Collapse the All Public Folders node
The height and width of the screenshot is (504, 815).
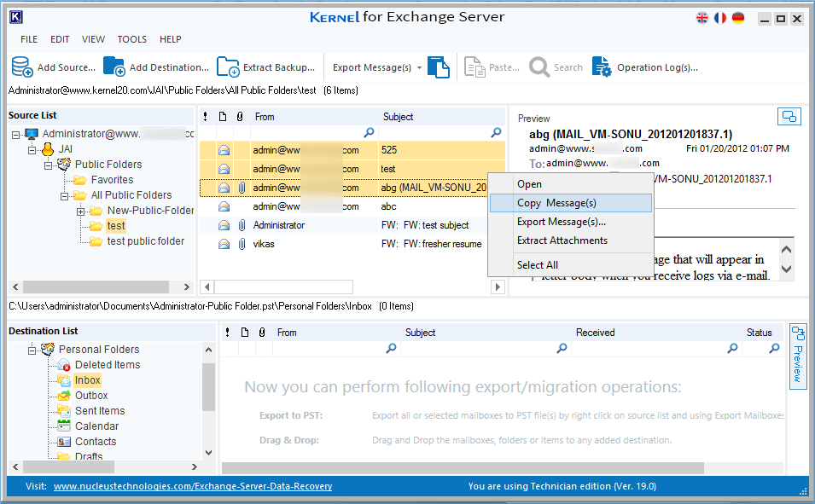point(64,196)
